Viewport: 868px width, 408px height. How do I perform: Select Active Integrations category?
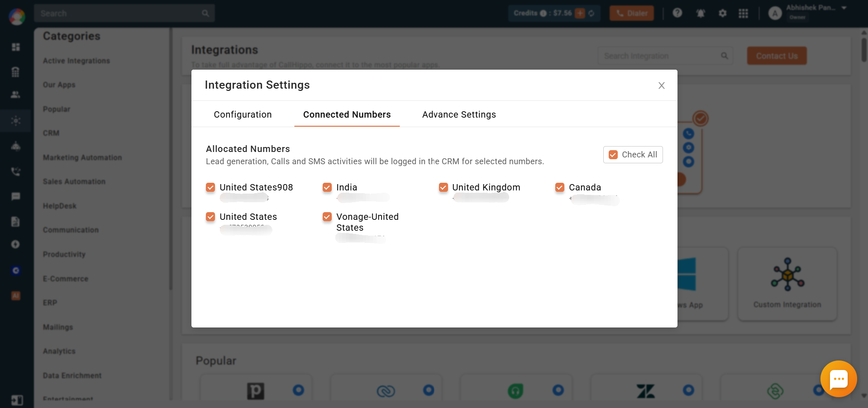pos(76,61)
